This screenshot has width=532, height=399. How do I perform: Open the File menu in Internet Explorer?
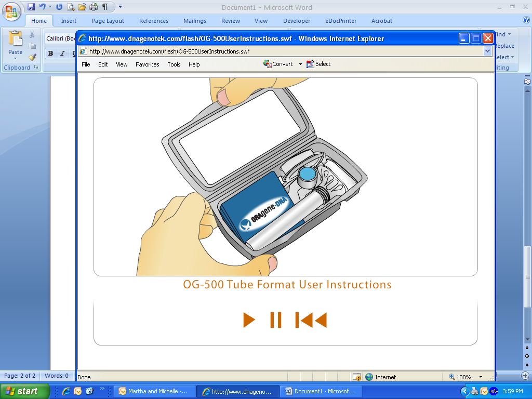86,64
